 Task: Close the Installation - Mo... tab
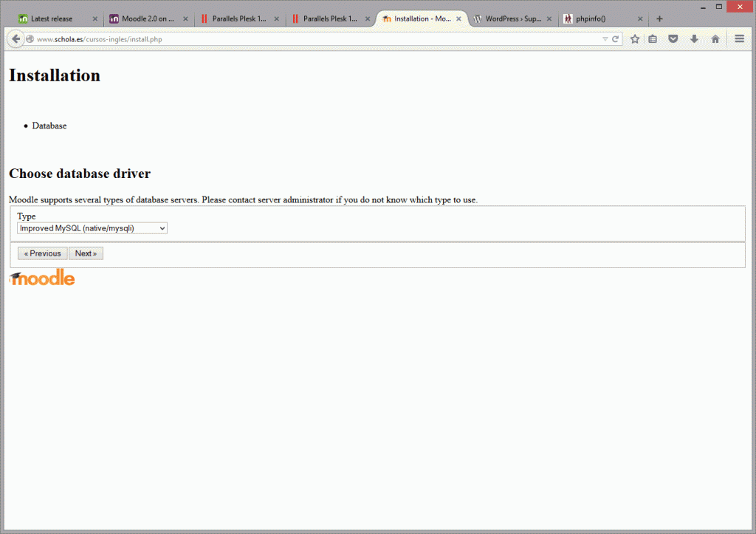click(x=459, y=18)
